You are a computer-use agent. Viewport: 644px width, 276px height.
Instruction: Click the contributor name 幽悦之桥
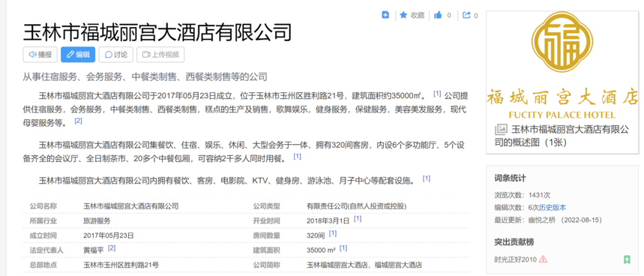coord(542,220)
